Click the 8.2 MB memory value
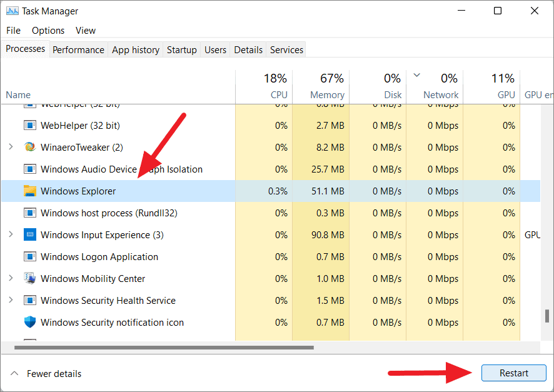 [x=330, y=148]
